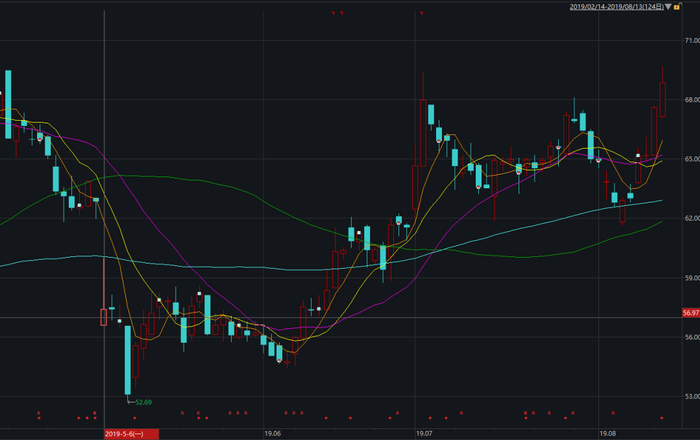Click the 52.69 lowest price label
The height and width of the screenshot is (440, 700).
pyautogui.click(x=143, y=402)
